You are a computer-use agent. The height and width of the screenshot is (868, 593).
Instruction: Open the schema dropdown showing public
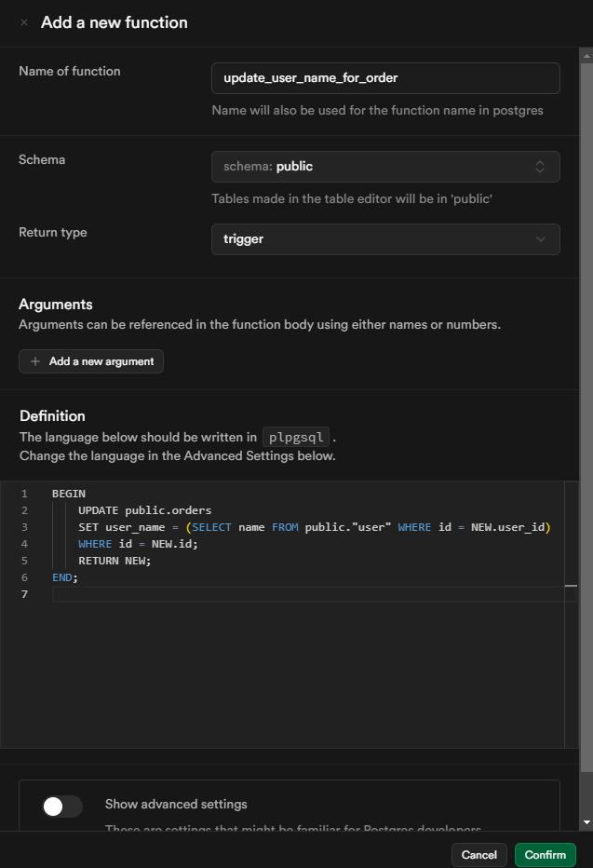385,165
